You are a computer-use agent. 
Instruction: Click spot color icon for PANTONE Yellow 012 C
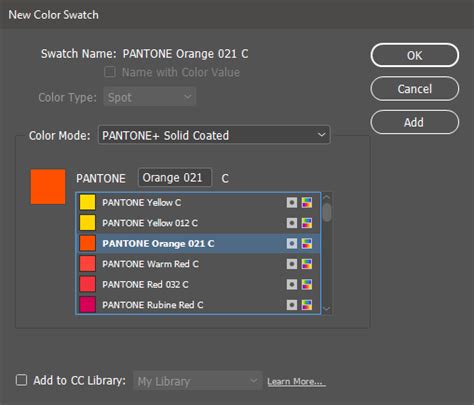292,223
